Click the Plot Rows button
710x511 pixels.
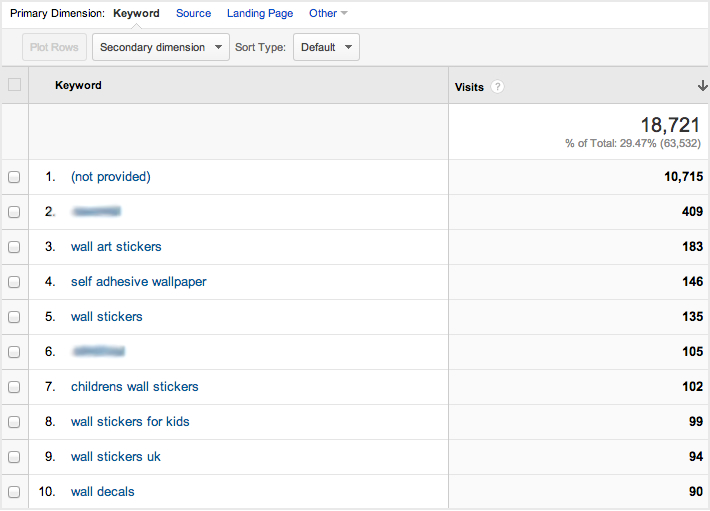pyautogui.click(x=54, y=47)
